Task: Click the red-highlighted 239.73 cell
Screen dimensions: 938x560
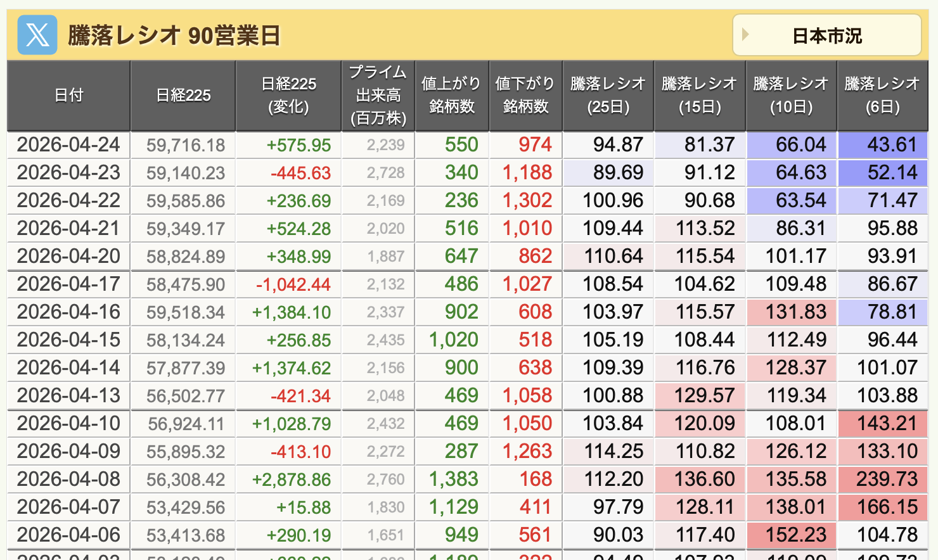Action: click(882, 480)
